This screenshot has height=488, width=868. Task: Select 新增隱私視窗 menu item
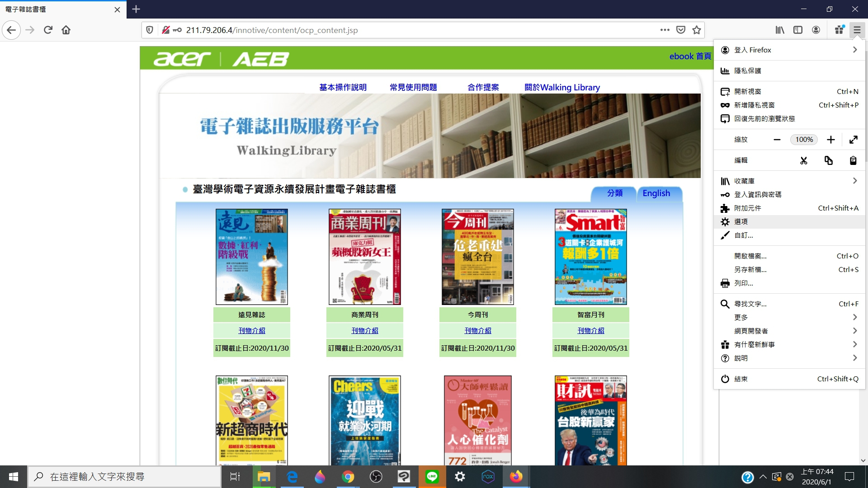[789, 105]
